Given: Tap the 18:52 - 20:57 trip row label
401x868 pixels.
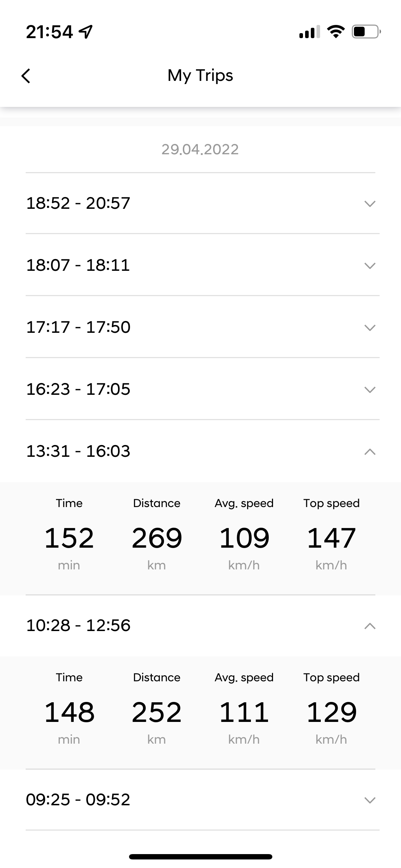Looking at the screenshot, I should [x=78, y=203].
